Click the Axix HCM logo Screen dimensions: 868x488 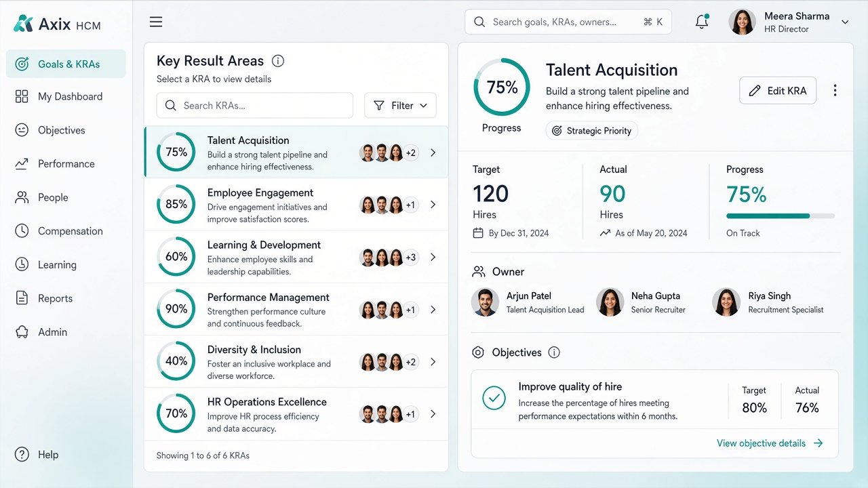58,24
